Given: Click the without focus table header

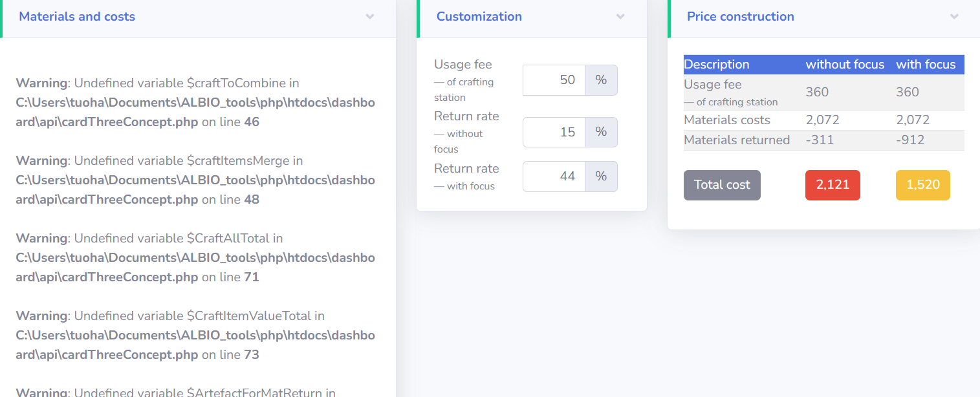Looking at the screenshot, I should tap(845, 64).
